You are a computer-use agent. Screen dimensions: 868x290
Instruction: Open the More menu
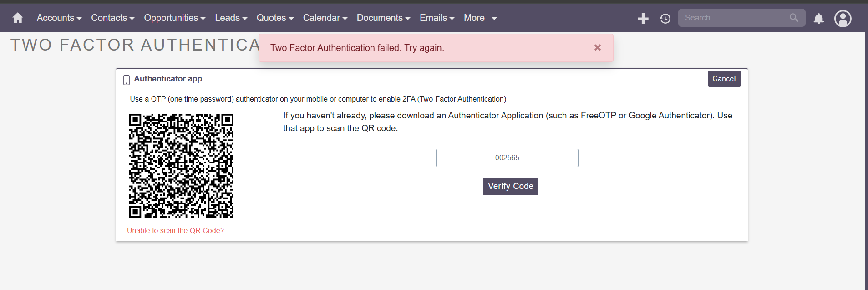coord(480,18)
